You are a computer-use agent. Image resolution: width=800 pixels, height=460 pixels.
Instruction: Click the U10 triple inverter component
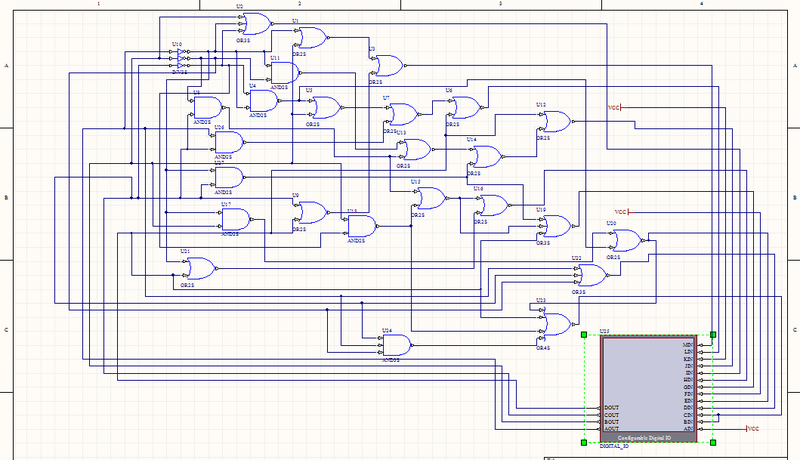click(x=182, y=59)
